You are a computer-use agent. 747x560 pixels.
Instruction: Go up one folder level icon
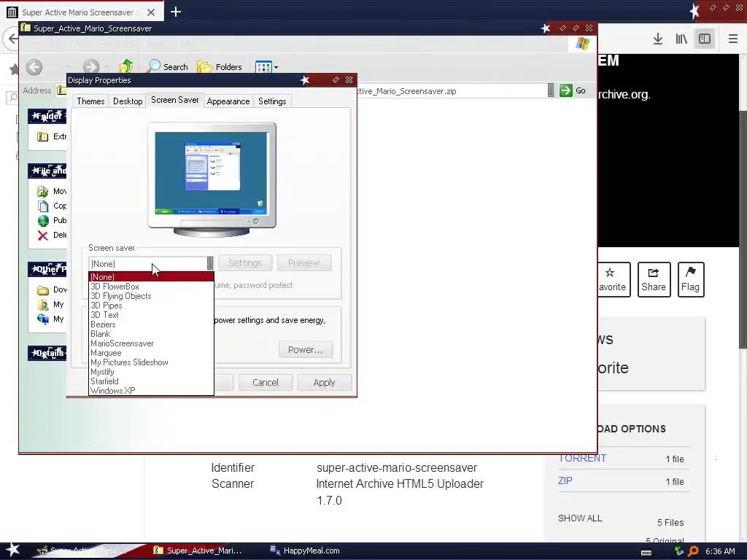(126, 66)
